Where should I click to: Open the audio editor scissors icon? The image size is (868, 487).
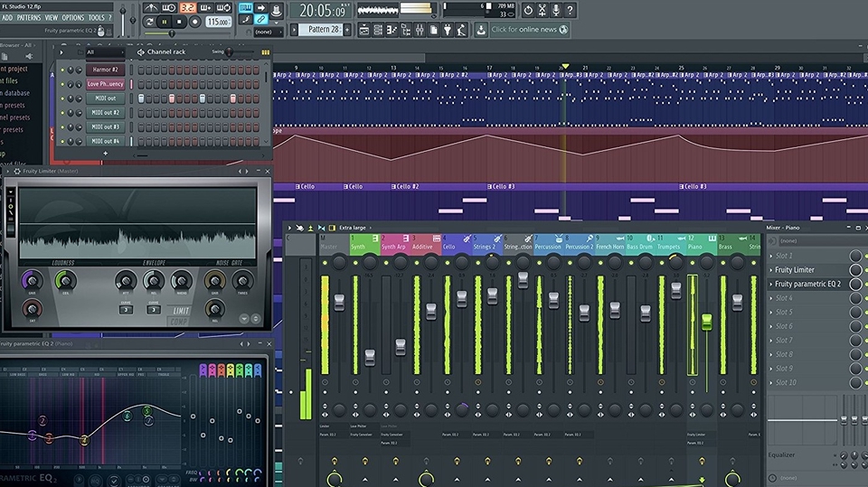(x=542, y=10)
